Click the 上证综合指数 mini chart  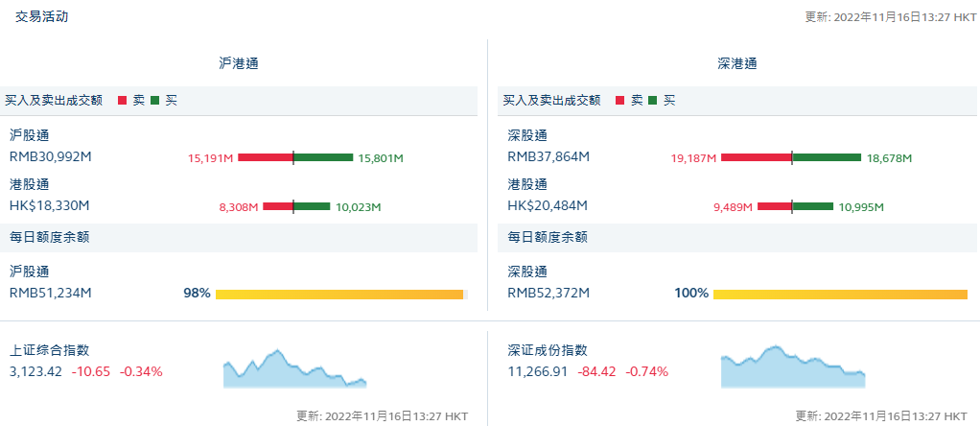click(294, 368)
